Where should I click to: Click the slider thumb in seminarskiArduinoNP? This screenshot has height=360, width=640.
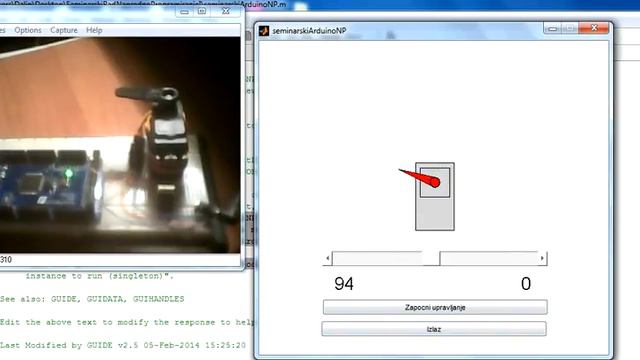click(431, 258)
